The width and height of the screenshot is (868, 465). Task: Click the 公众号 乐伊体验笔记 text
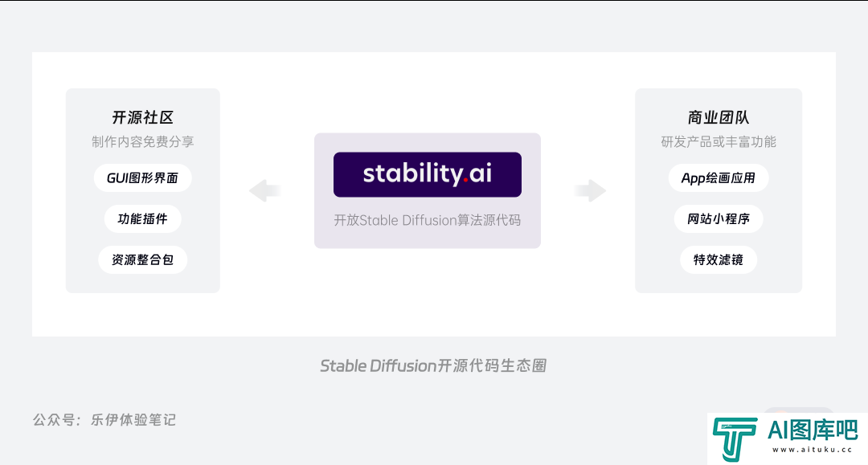click(x=104, y=420)
